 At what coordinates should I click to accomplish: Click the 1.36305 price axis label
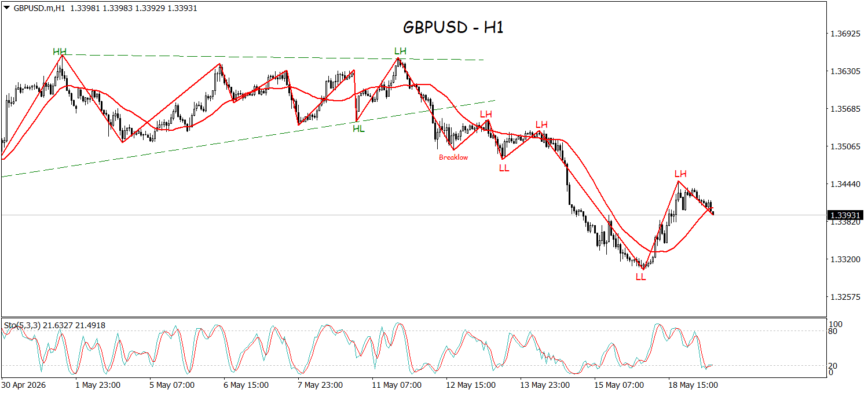tap(845, 72)
